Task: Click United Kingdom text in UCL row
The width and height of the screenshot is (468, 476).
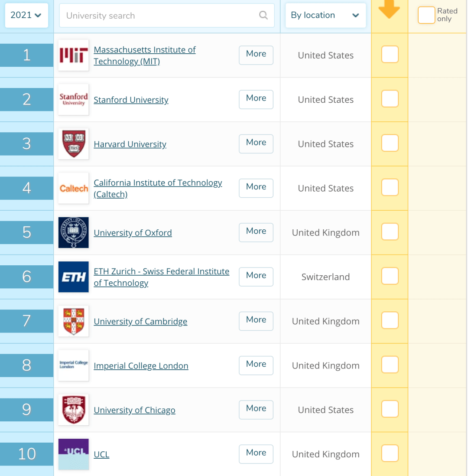Action: pos(325,454)
